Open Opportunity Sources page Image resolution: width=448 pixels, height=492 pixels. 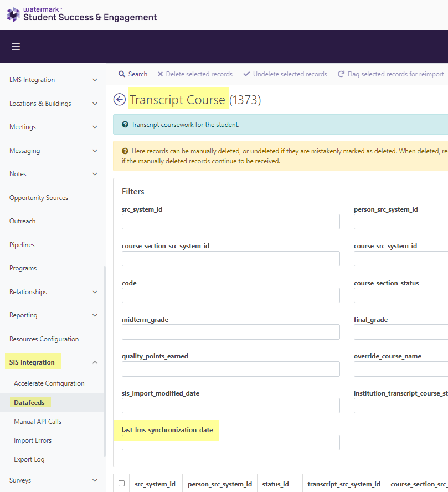coord(39,198)
